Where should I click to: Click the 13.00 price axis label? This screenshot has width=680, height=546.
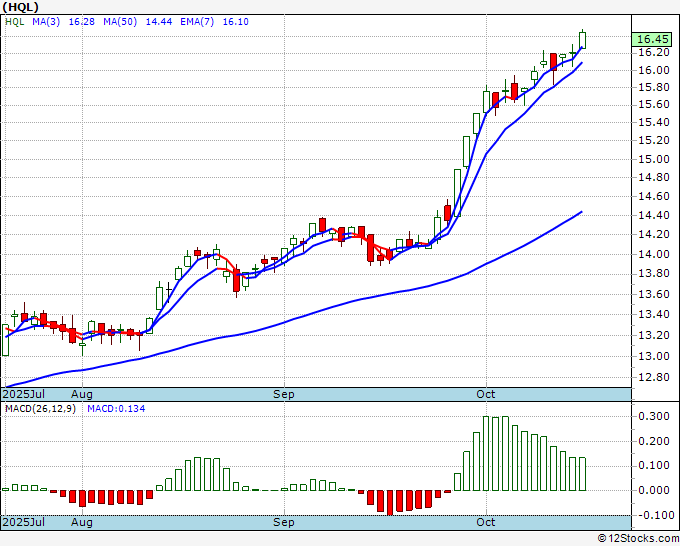pos(654,356)
